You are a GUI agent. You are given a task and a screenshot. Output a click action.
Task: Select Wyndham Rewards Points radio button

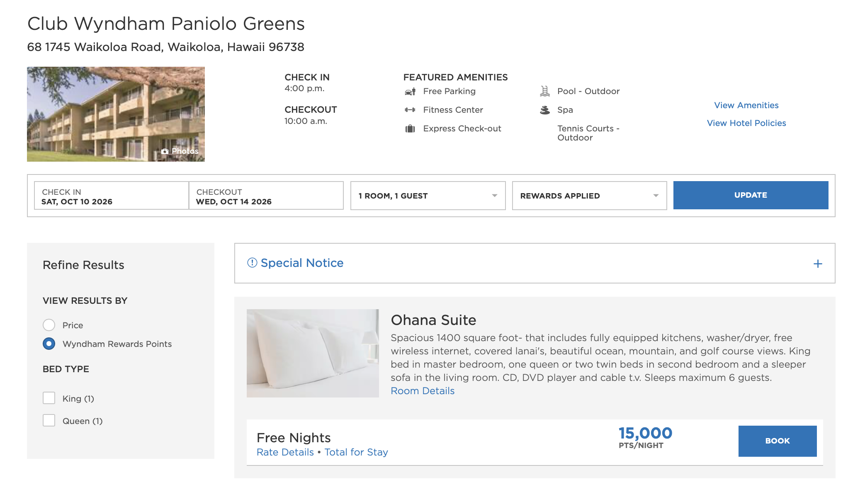(49, 344)
